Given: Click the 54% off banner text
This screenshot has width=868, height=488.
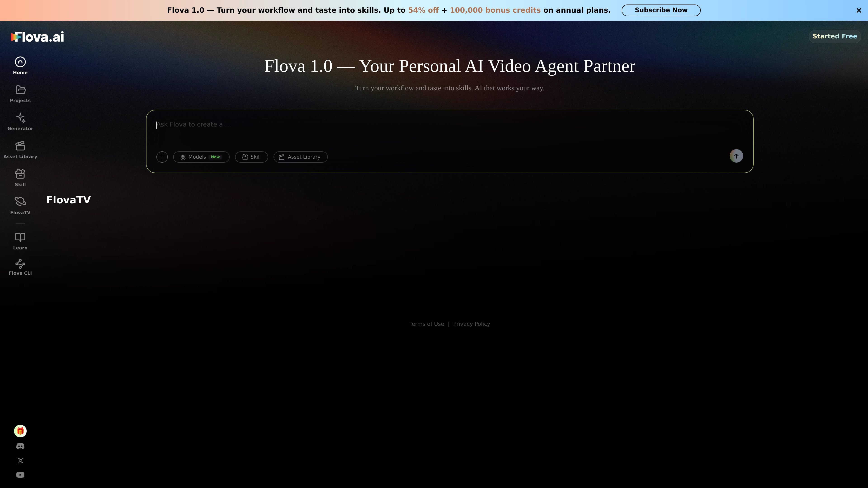Looking at the screenshot, I should point(423,10).
